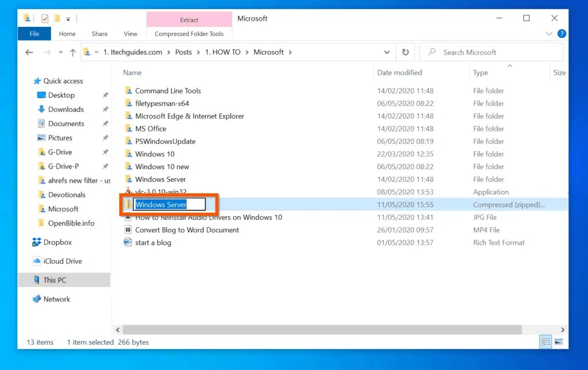Image resolution: width=588 pixels, height=370 pixels.
Task: Create a new folder via Quick Access Toolbar icon
Action: [x=56, y=18]
